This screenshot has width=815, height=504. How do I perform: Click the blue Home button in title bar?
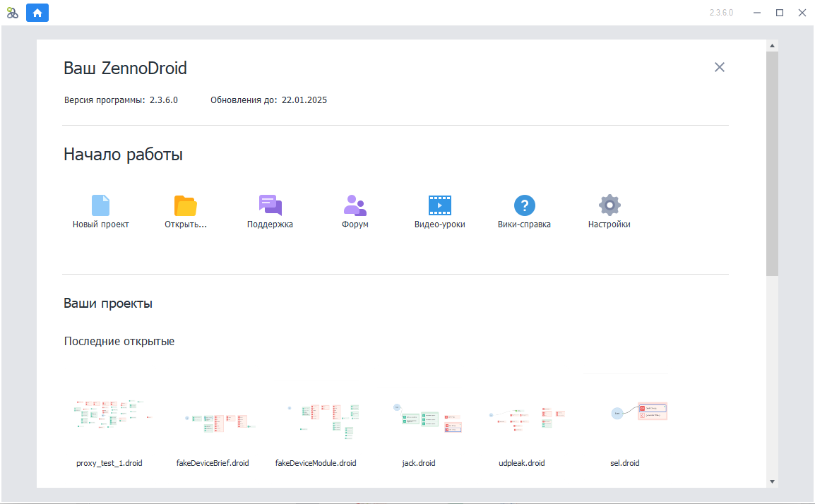[37, 12]
